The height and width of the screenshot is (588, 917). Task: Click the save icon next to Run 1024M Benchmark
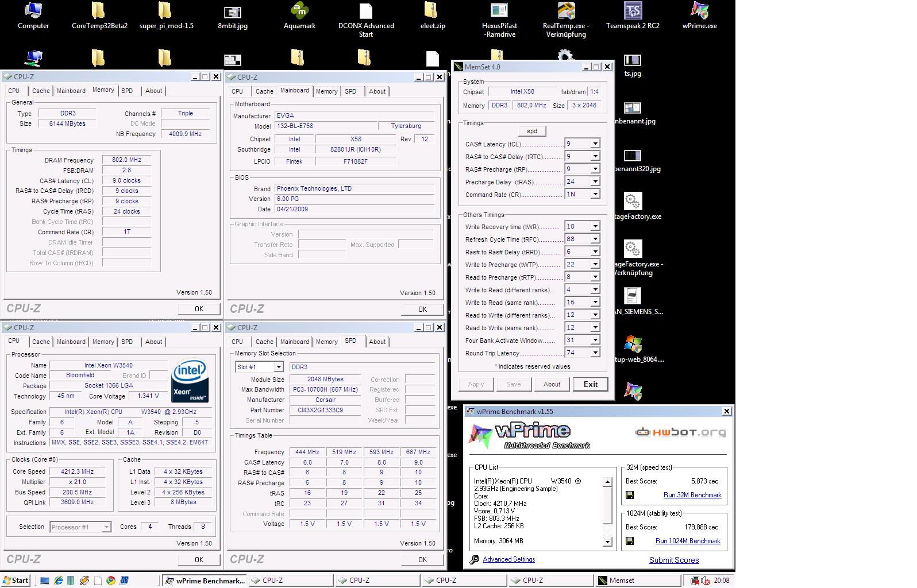[630, 541]
